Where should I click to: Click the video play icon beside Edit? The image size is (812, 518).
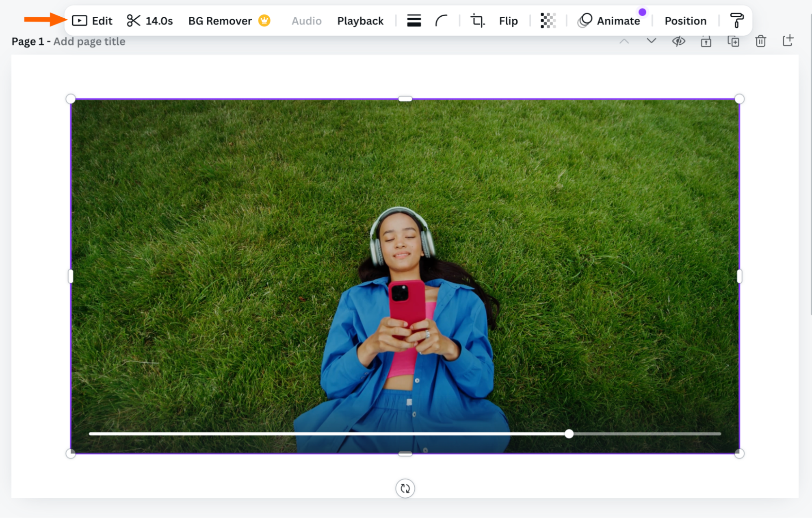pyautogui.click(x=80, y=21)
